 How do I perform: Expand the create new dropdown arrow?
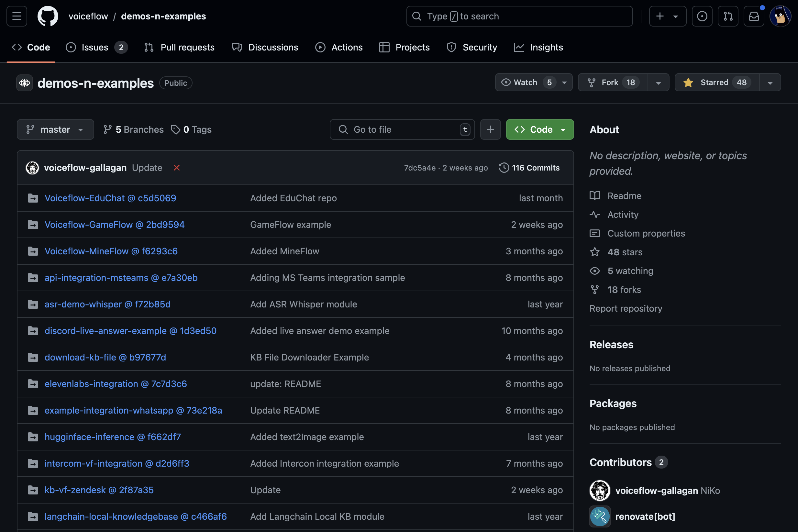coord(676,16)
